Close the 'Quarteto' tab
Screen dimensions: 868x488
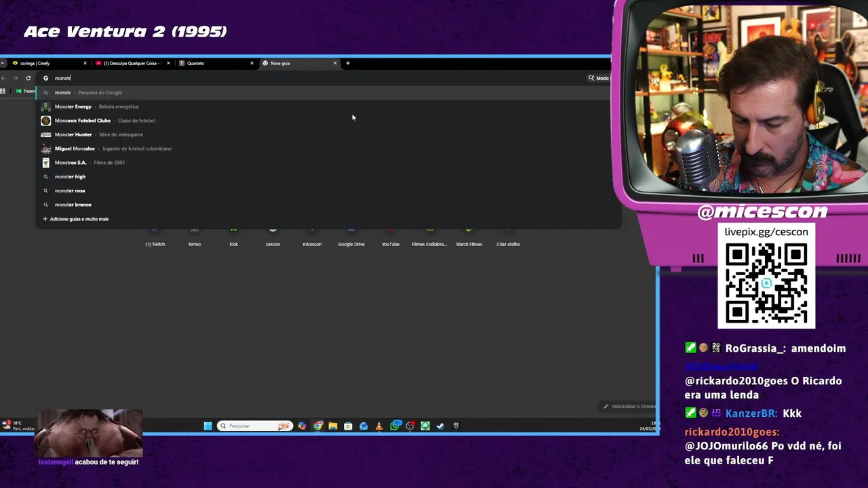[x=252, y=63]
